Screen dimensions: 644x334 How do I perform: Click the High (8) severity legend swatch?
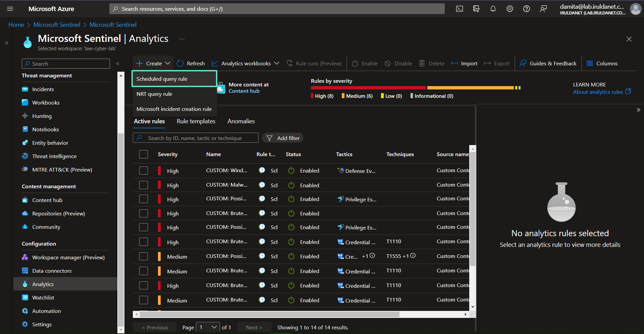[312, 96]
